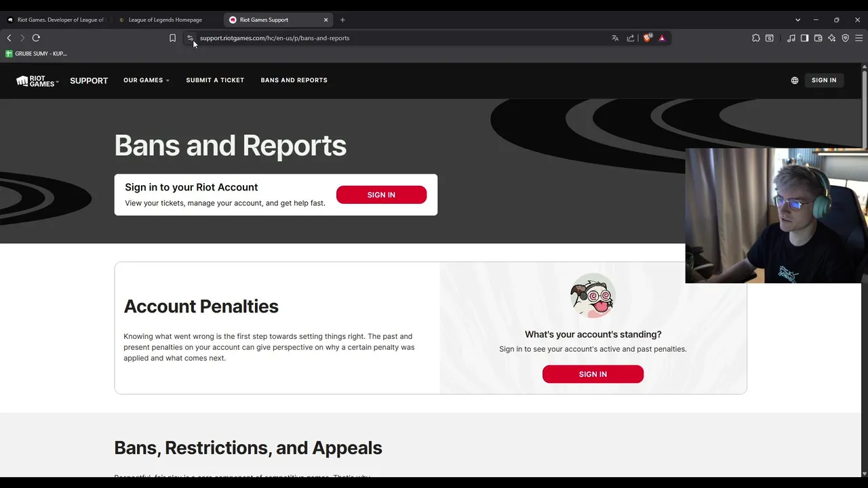Image resolution: width=868 pixels, height=488 pixels.
Task: Open media playlist music note icon
Action: tap(791, 38)
